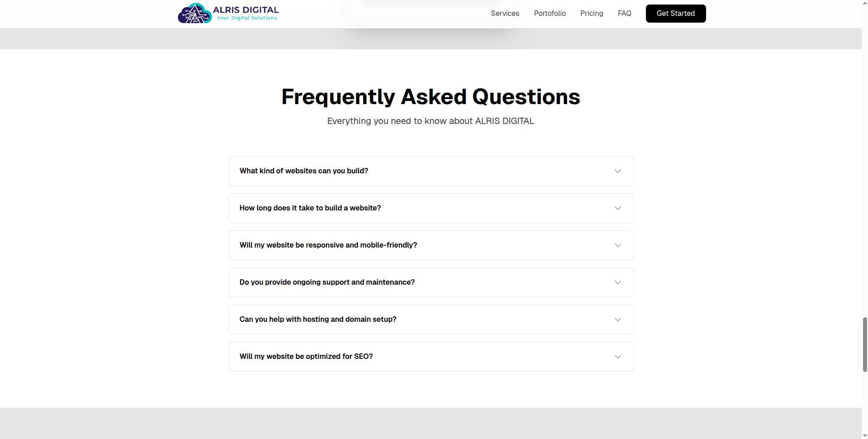Viewport: 868px width, 439px height.
Task: Open the Services nav menu item
Action: [x=505, y=14]
